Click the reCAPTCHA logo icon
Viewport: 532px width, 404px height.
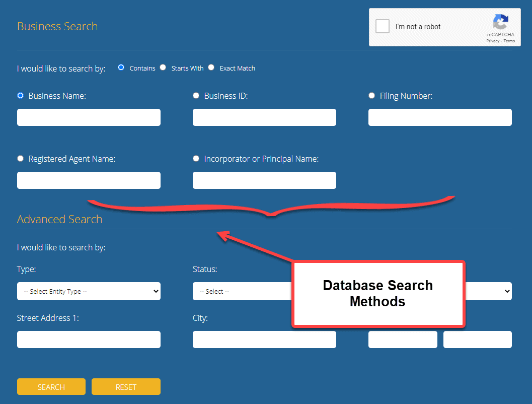pyautogui.click(x=500, y=22)
